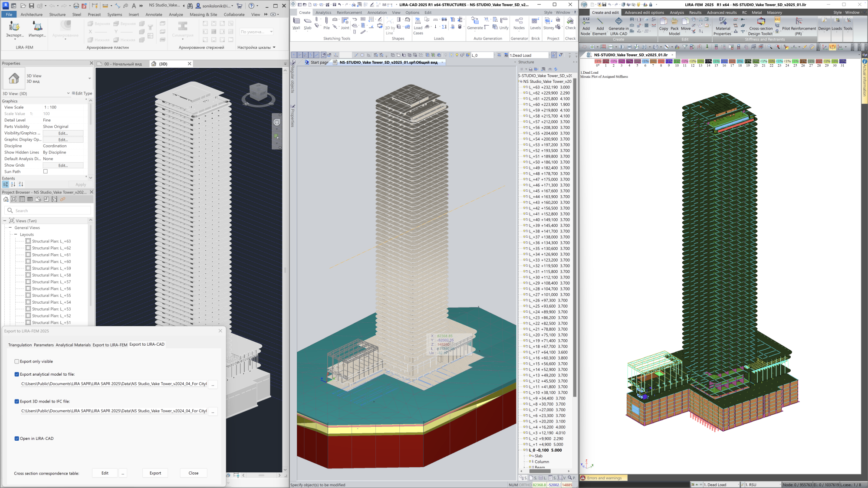Toggle the Open in LIRA-CAD checkbox
Viewport: 868px width, 488px height.
tap(17, 439)
